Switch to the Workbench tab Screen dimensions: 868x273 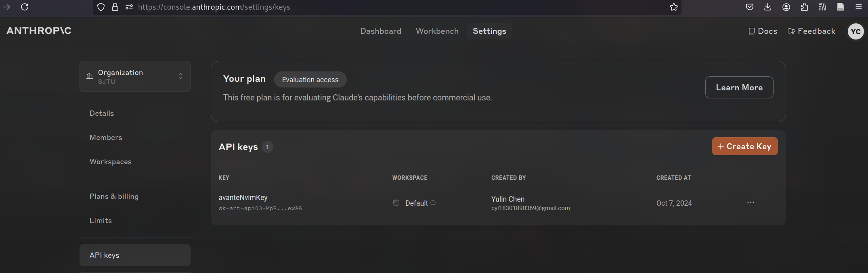437,31
